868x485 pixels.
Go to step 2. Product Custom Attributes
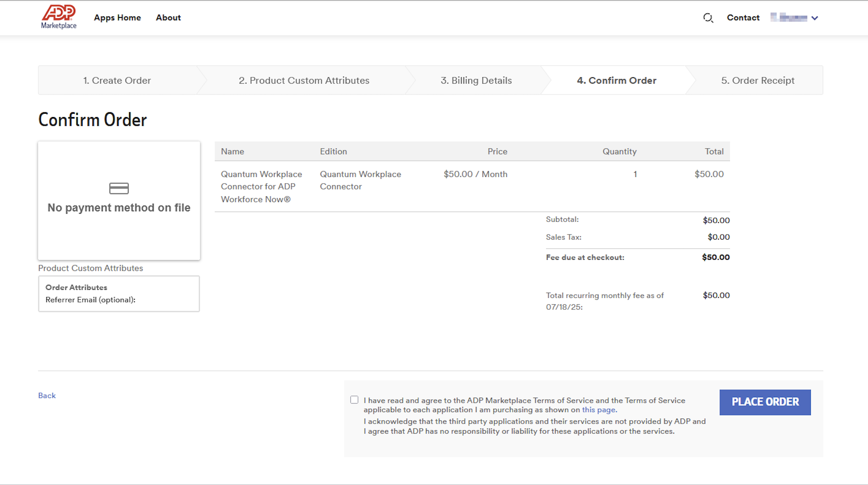pyautogui.click(x=304, y=80)
